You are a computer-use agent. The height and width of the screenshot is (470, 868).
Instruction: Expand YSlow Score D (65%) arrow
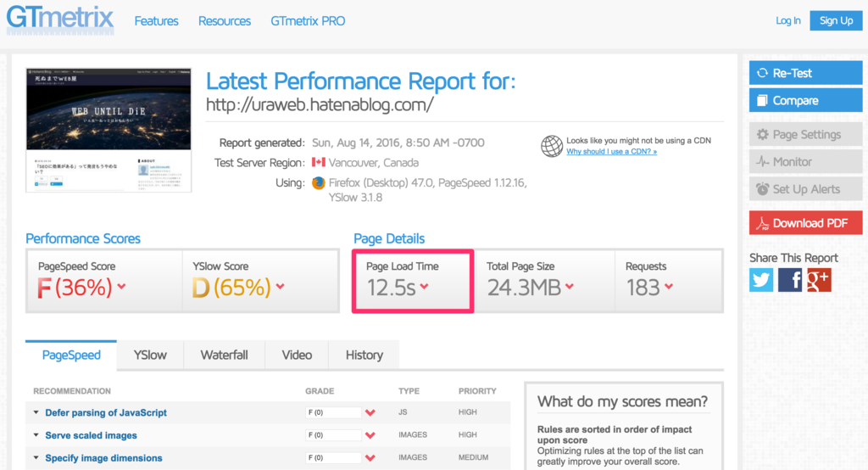click(x=280, y=287)
